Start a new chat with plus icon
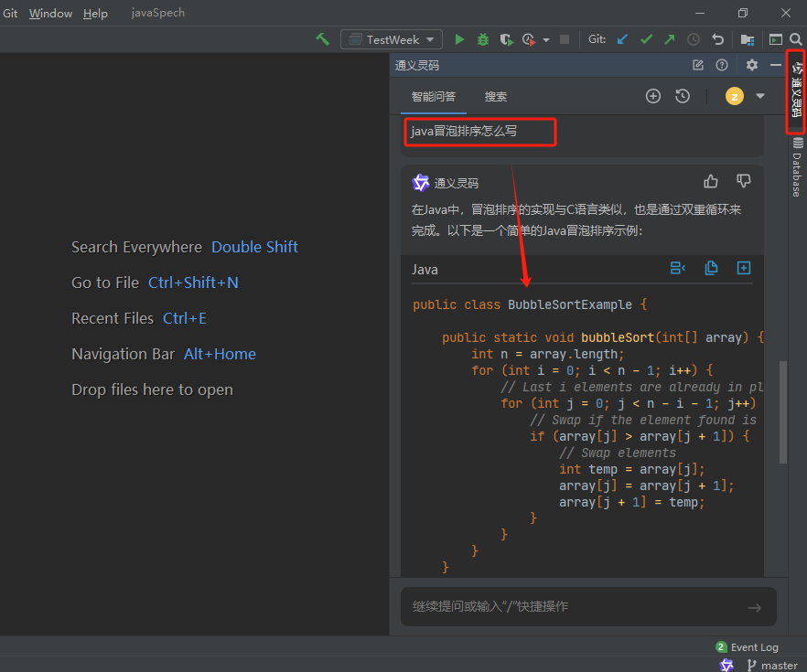The height and width of the screenshot is (672, 807). (x=653, y=96)
